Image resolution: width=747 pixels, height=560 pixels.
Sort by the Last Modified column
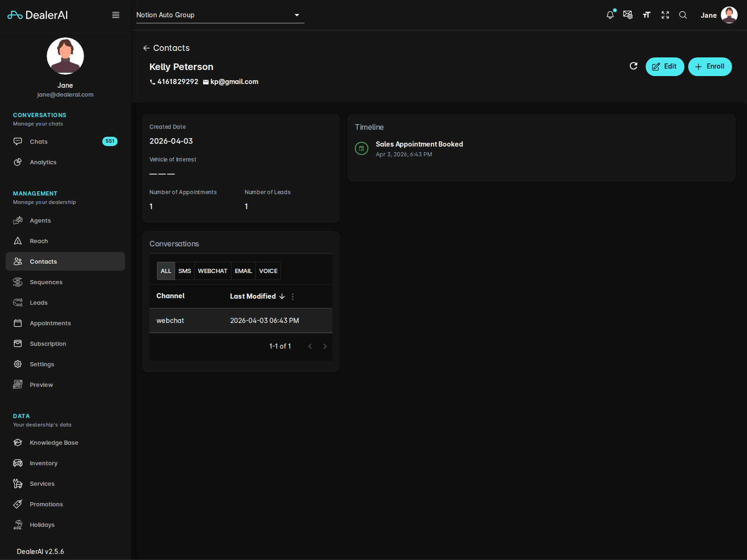pyautogui.click(x=253, y=296)
